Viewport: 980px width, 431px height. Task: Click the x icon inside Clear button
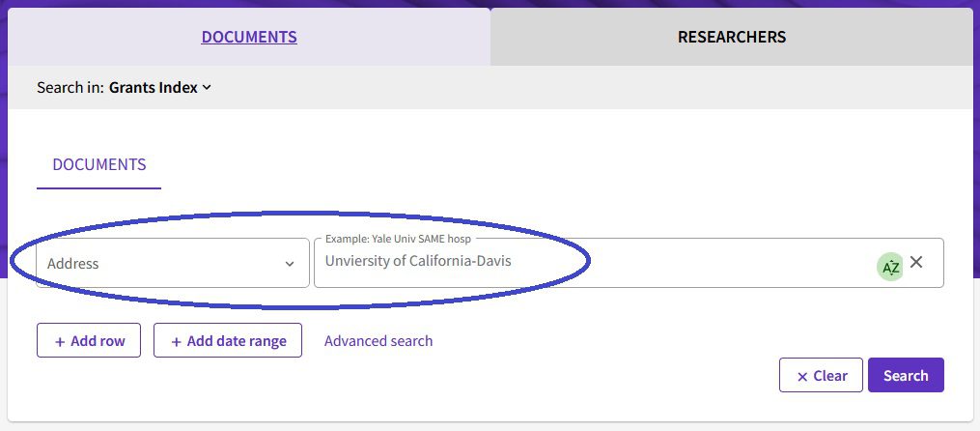pyautogui.click(x=801, y=376)
